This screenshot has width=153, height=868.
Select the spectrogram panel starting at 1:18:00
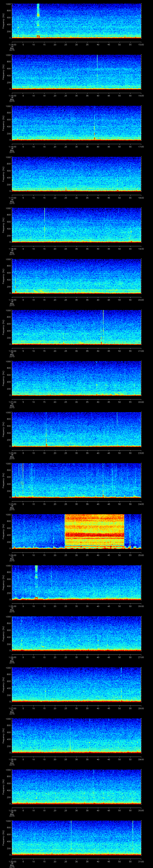[77, 225]
